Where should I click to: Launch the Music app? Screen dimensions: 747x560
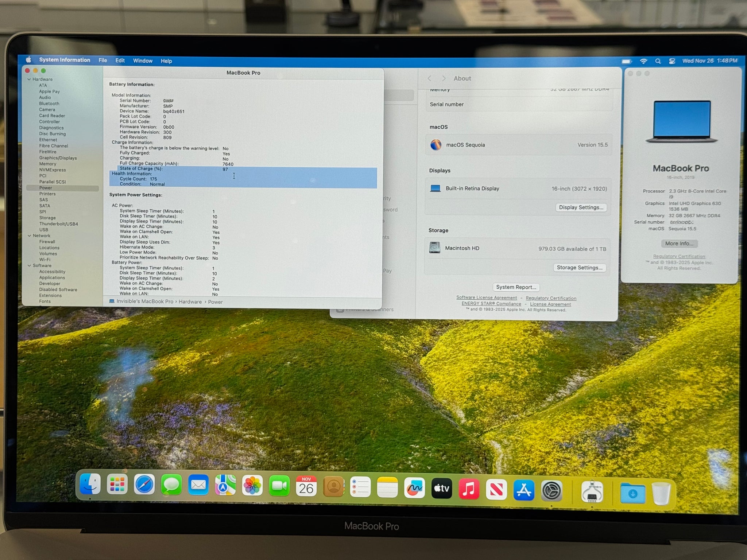click(x=469, y=489)
